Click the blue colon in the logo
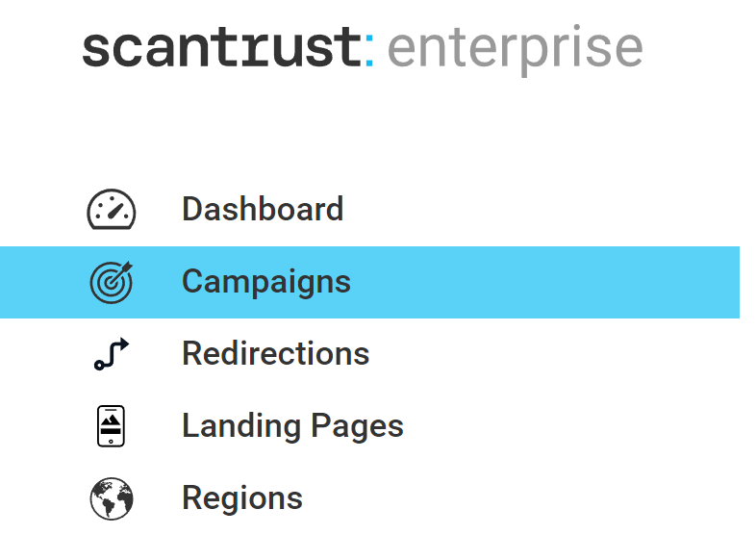This screenshot has width=756, height=535. tap(370, 51)
